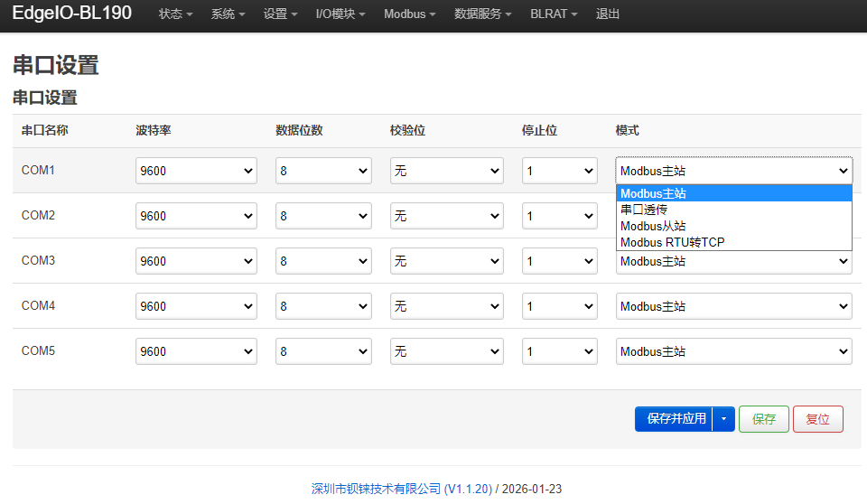Viewport: 867px width, 504px height.
Task: Open COM4 baud rate dropdown
Action: [x=196, y=306]
